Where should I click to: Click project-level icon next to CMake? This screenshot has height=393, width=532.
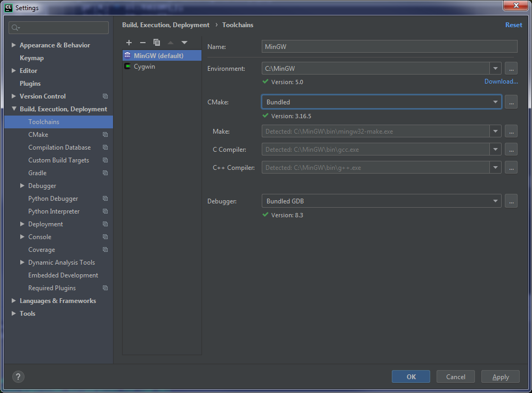pyautogui.click(x=105, y=135)
